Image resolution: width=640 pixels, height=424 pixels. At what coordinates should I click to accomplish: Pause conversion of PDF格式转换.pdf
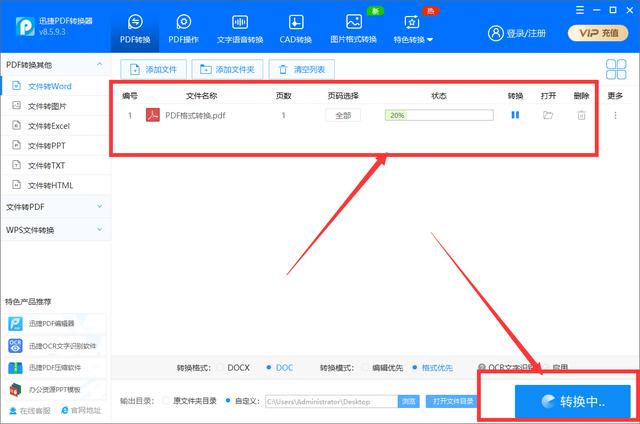515,115
